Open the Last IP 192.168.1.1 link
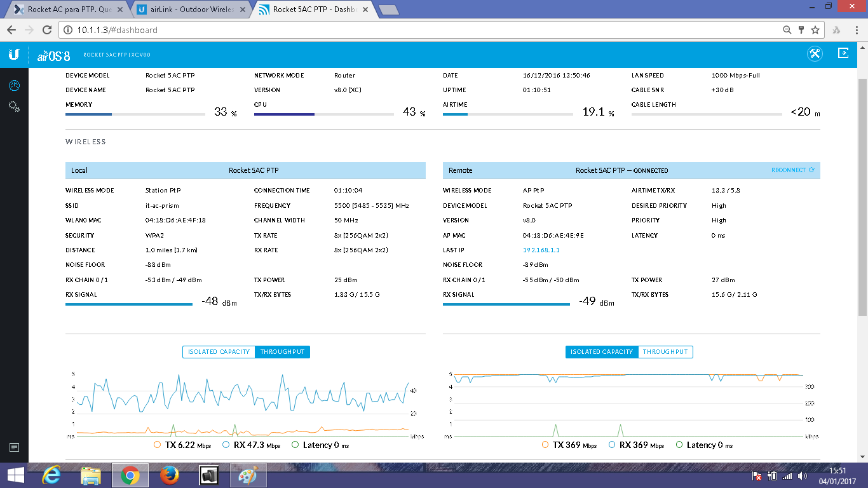The image size is (868, 488). coord(541,250)
